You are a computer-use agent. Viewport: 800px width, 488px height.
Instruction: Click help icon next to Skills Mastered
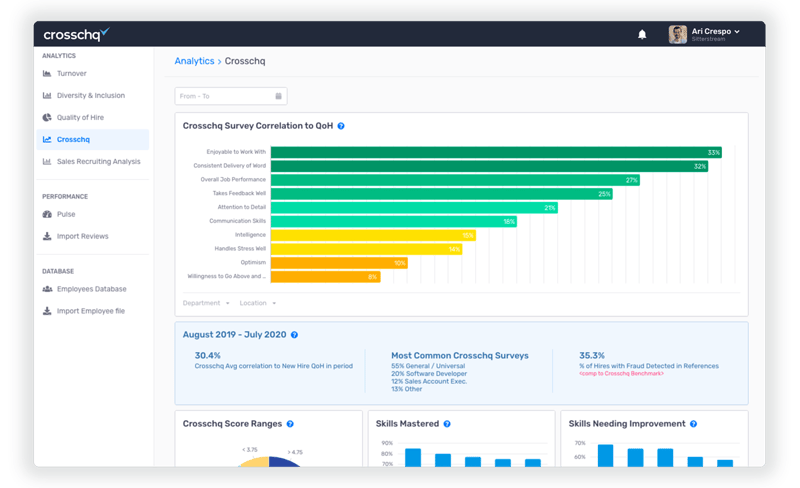click(447, 424)
